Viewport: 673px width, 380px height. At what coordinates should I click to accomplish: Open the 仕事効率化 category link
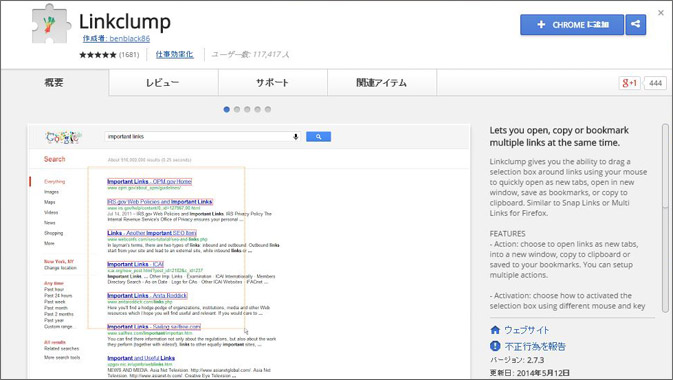pyautogui.click(x=174, y=55)
